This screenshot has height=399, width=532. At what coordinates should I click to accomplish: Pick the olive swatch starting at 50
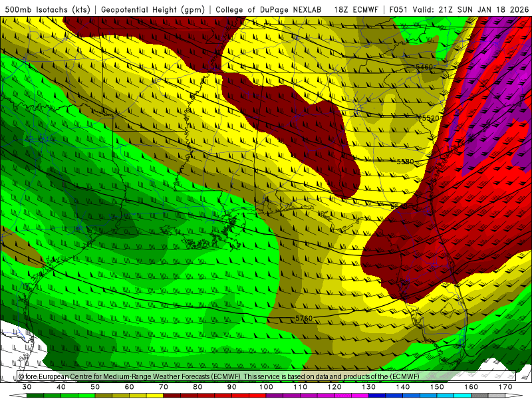104,396
